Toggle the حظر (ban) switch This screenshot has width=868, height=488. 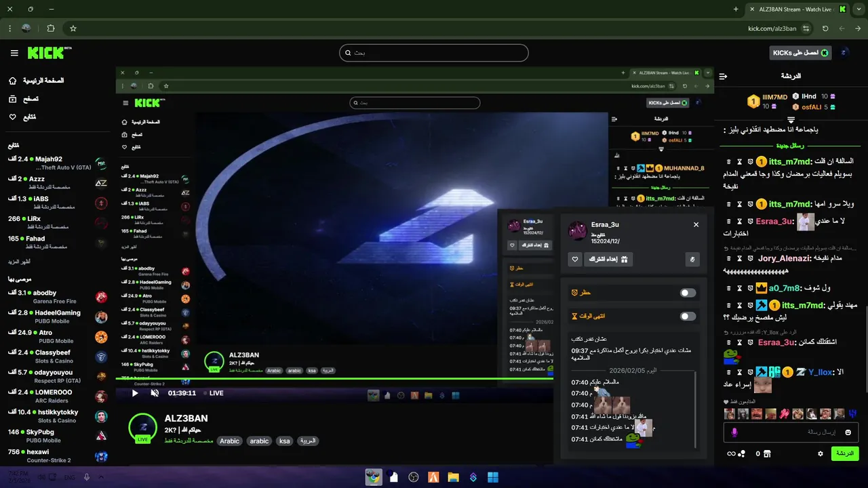coord(688,293)
